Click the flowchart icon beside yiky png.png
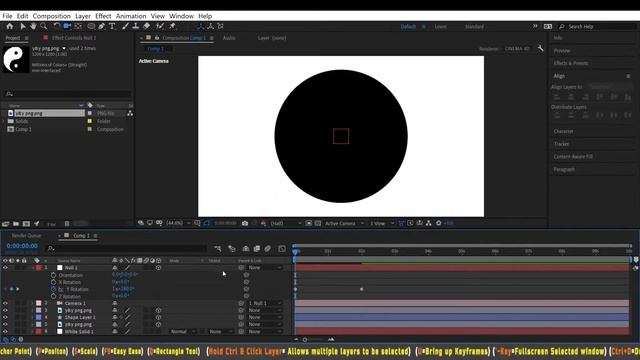640x360 pixels. [130, 113]
